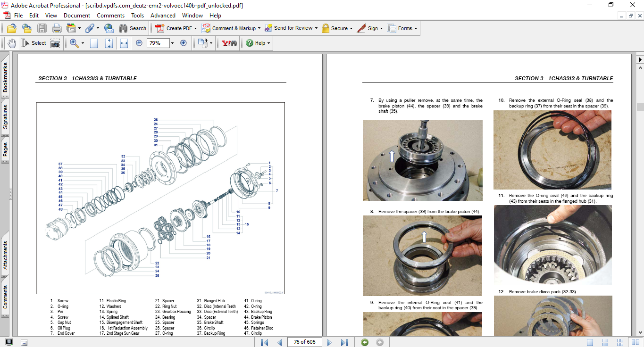Go to the last page
The height and width of the screenshot is (347, 644).
point(345,342)
